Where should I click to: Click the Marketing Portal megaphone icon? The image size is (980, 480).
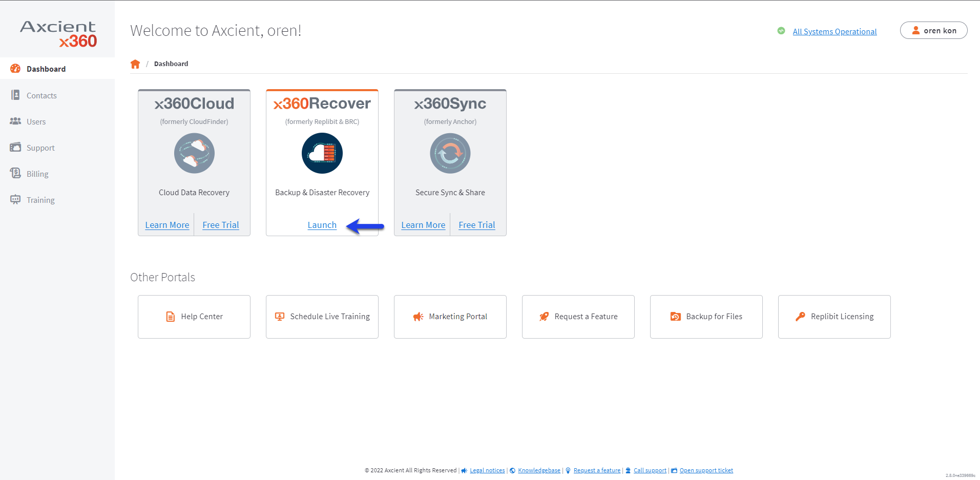tap(419, 317)
